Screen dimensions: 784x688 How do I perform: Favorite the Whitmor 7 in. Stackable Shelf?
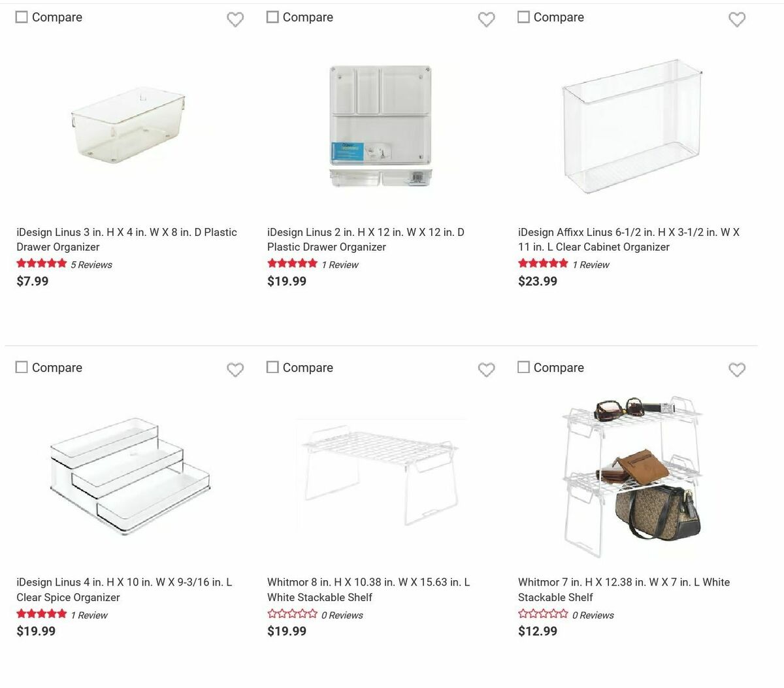point(737,370)
